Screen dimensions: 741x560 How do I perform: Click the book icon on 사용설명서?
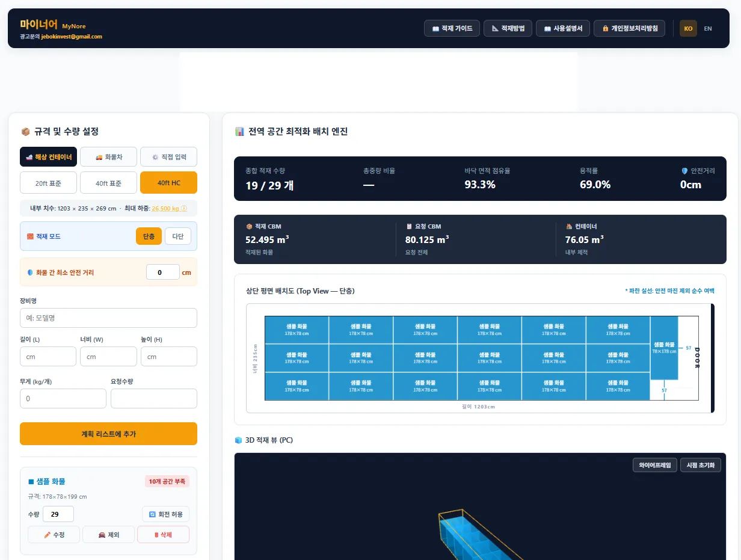pos(547,28)
